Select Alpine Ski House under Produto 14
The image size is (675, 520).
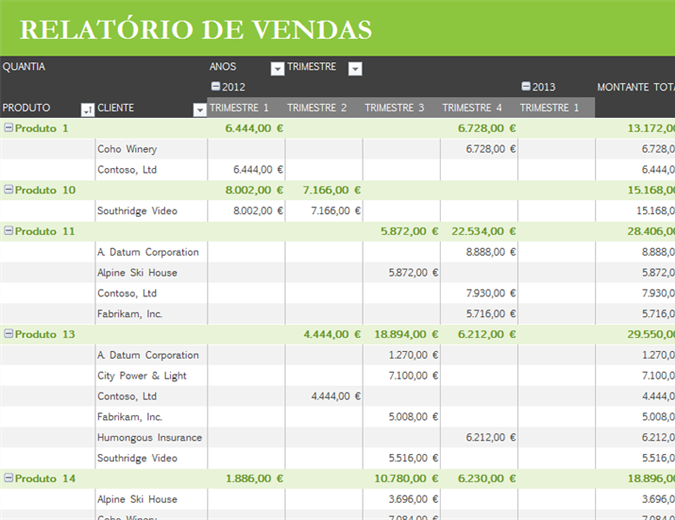tap(137, 499)
